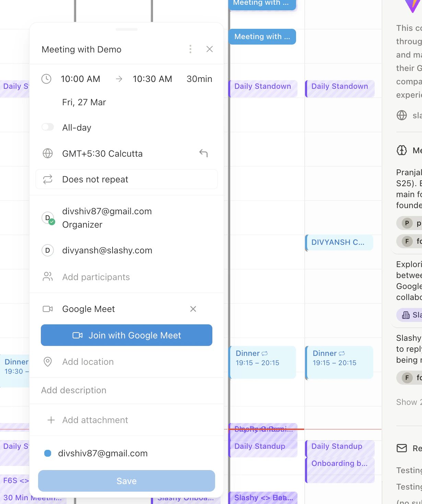Click the location pin icon
Screen dimensions: 422x504
tap(47, 362)
